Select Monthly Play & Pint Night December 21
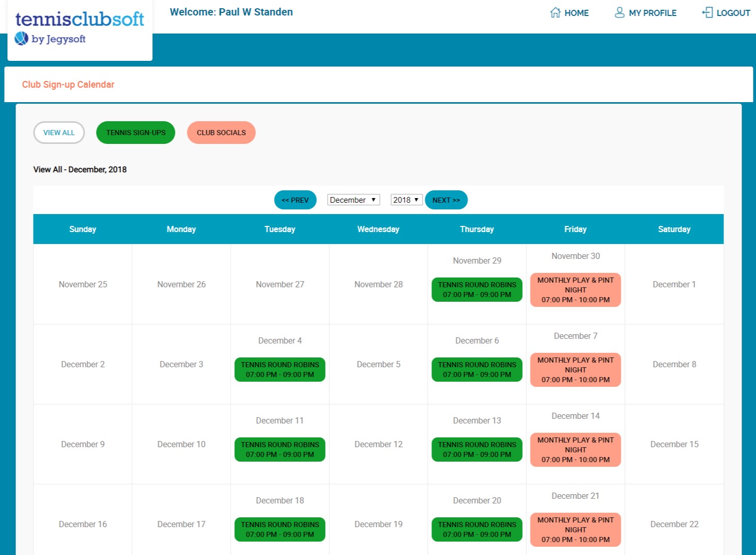The height and width of the screenshot is (555, 756). coord(575,530)
